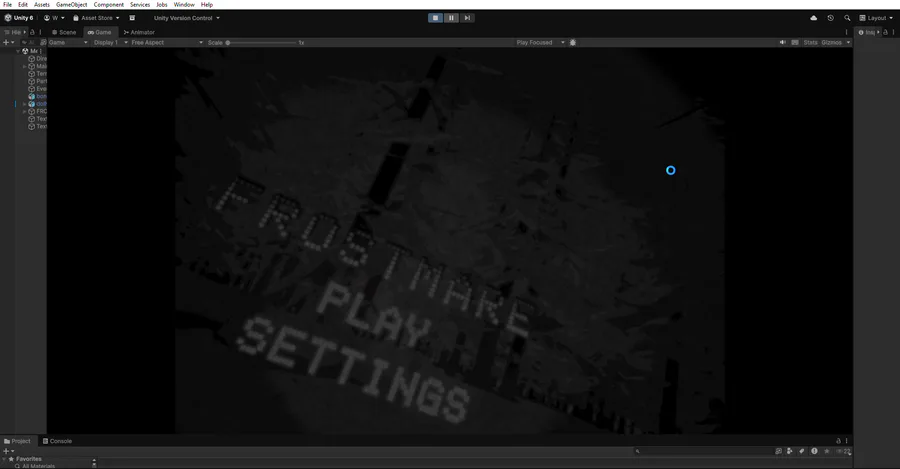Open the Hierarchy create plus dropdown
This screenshot has width=900, height=469.
(x=8, y=42)
